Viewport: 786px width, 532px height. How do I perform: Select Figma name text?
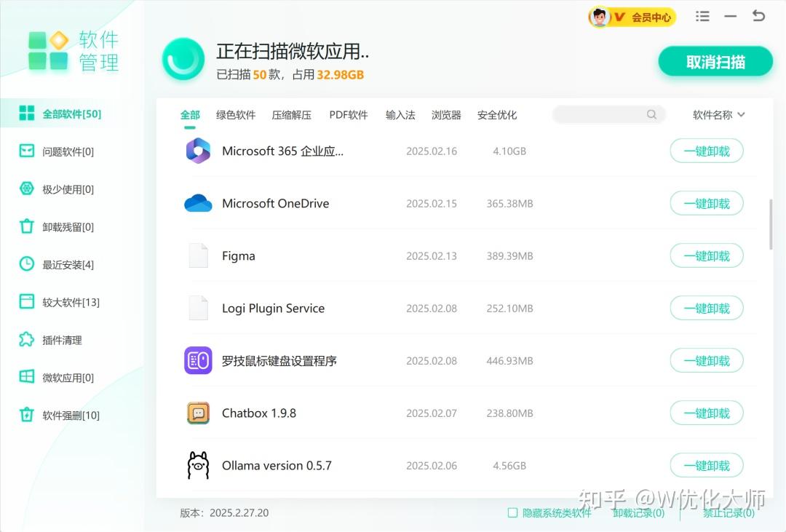point(238,255)
